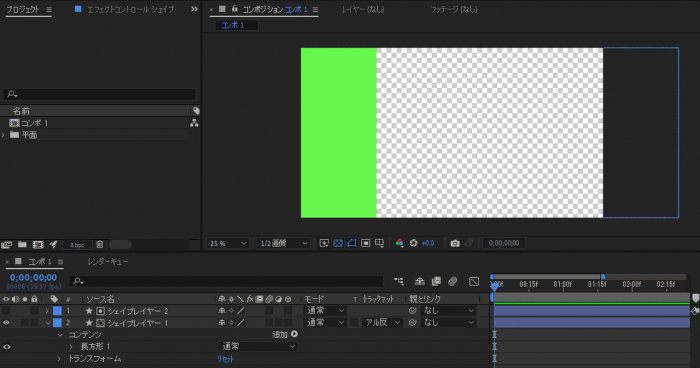Click viewer timecode 0;00;00;00 field
This screenshot has width=700, height=368.
504,243
